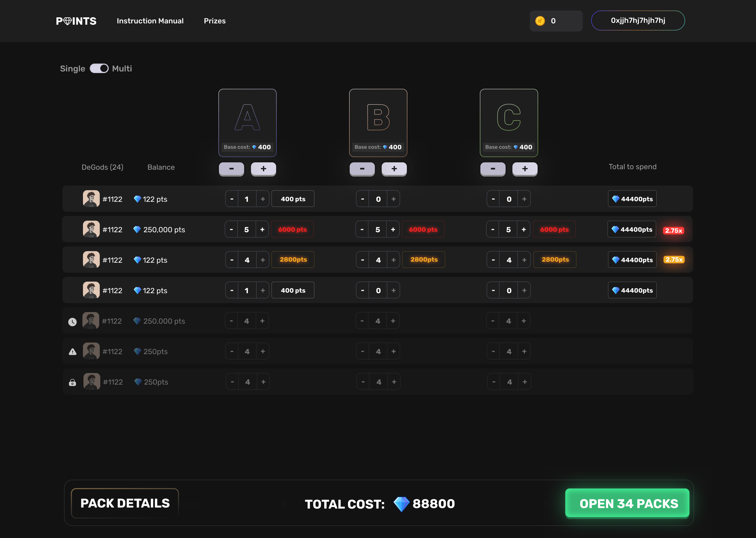
Task: Select pack A card
Action: pyautogui.click(x=247, y=123)
